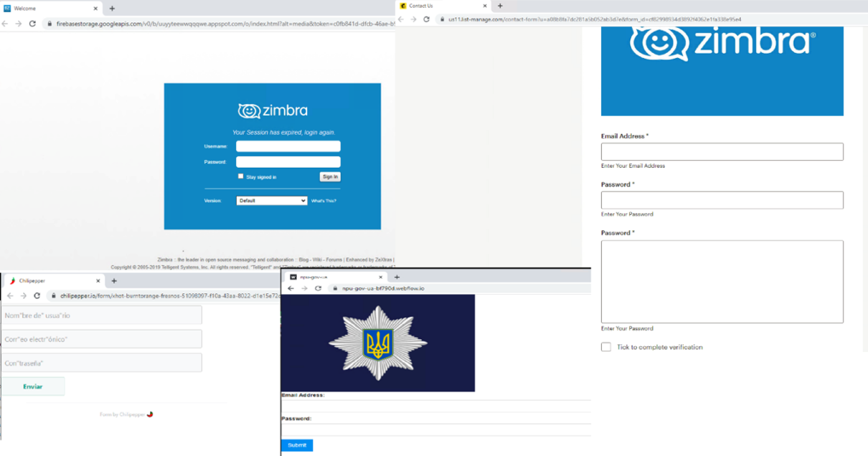This screenshot has width=868, height=456.
Task: Go back in the npu-gov-ua window
Action: [291, 288]
